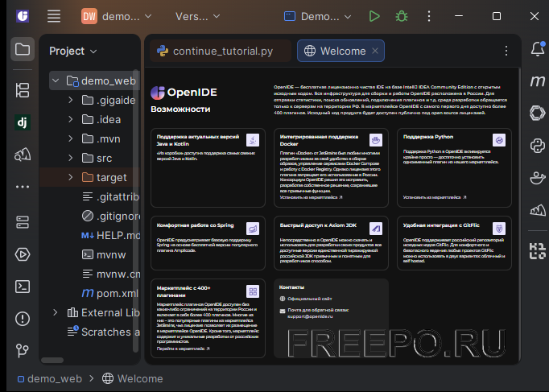Open the Notifications bell

tap(538, 49)
